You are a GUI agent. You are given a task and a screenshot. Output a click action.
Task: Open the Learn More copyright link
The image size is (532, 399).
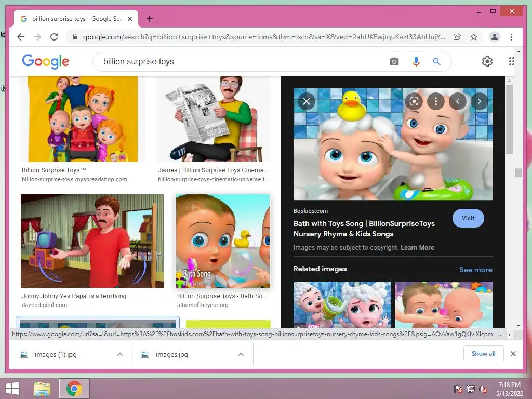click(x=417, y=248)
